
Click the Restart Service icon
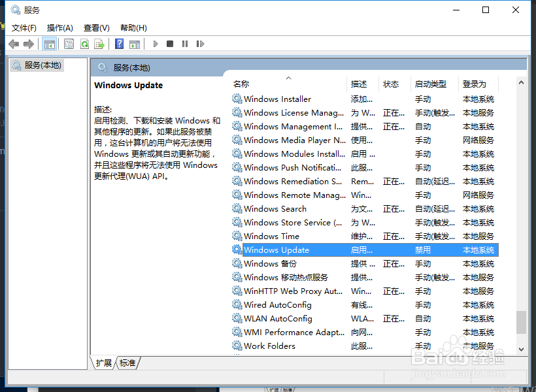point(200,44)
